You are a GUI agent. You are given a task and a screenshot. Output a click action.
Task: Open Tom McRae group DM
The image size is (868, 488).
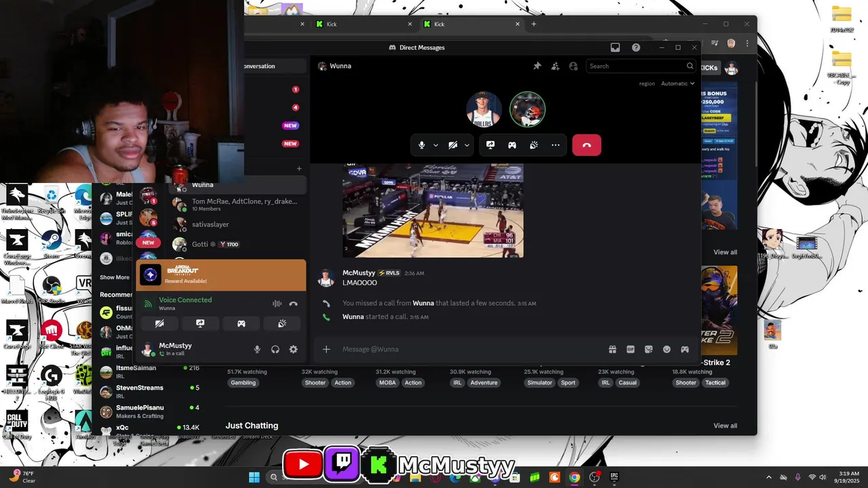237,204
